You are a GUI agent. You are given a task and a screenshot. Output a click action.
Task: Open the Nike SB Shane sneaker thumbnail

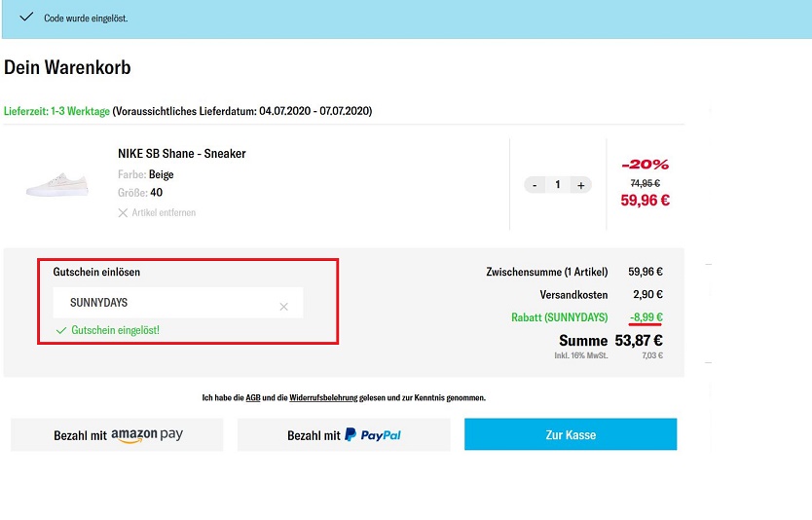(57, 184)
